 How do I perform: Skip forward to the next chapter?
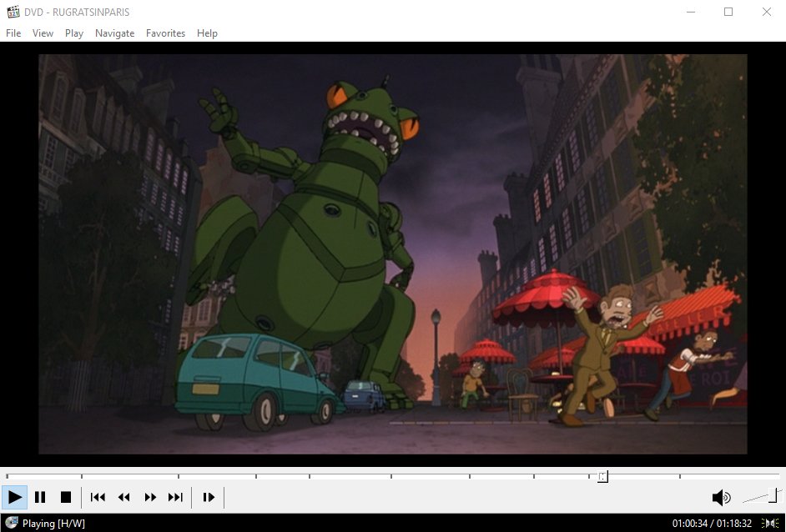click(x=175, y=497)
